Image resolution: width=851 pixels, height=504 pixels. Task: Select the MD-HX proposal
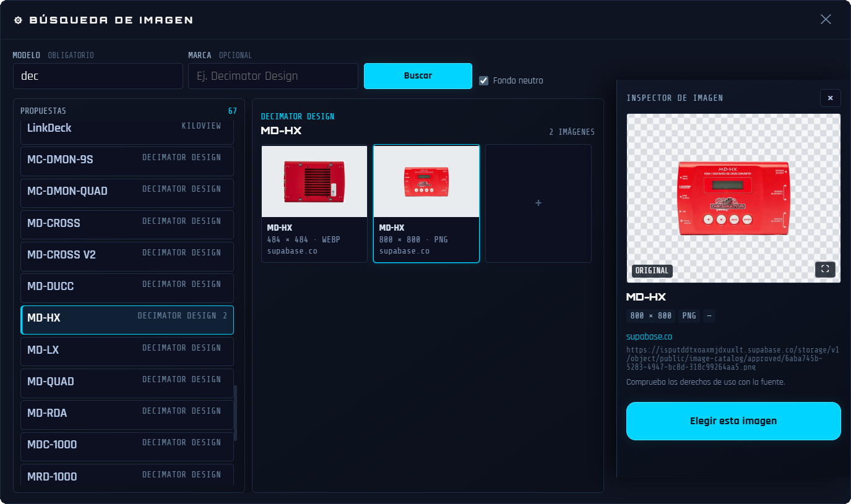click(x=127, y=320)
